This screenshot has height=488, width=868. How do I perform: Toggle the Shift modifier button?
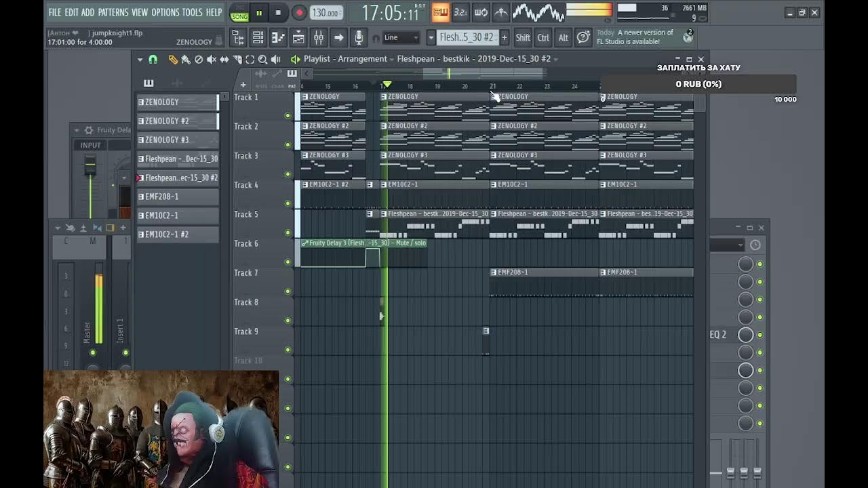(x=523, y=38)
